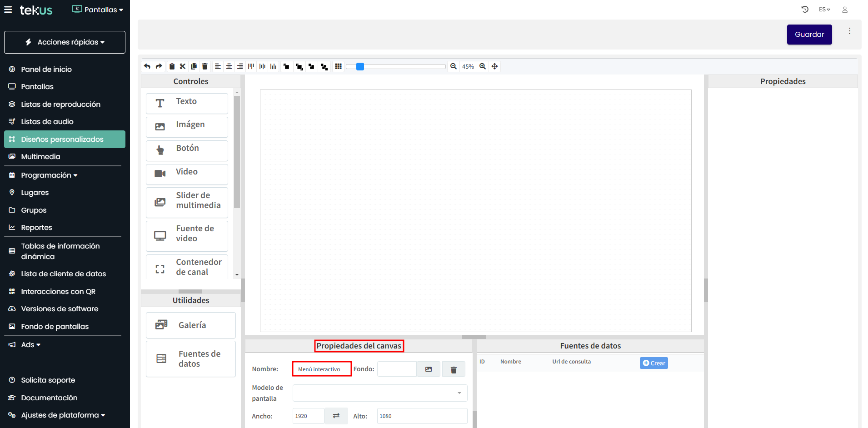Image resolution: width=868 pixels, height=428 pixels.
Task: Open the Modelo de pantalla dropdown
Action: pyautogui.click(x=379, y=393)
